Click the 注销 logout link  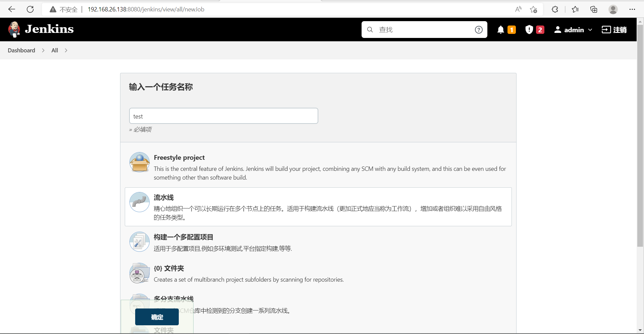pos(620,30)
